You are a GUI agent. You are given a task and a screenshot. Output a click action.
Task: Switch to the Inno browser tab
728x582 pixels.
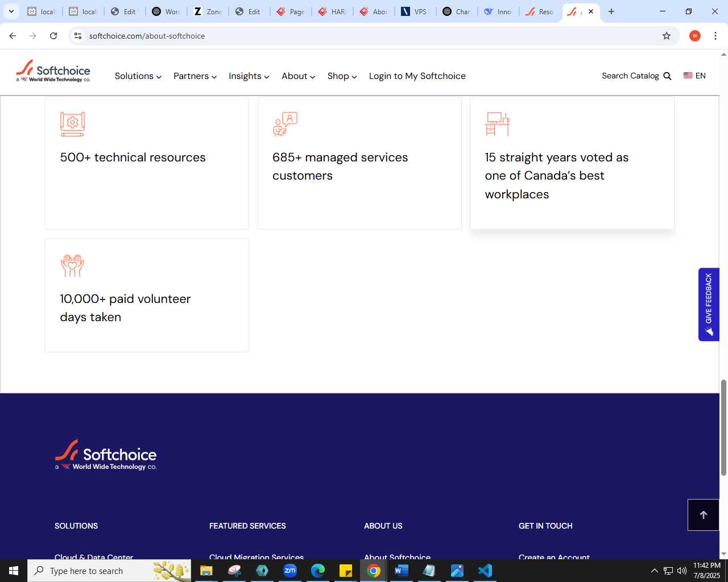(498, 11)
